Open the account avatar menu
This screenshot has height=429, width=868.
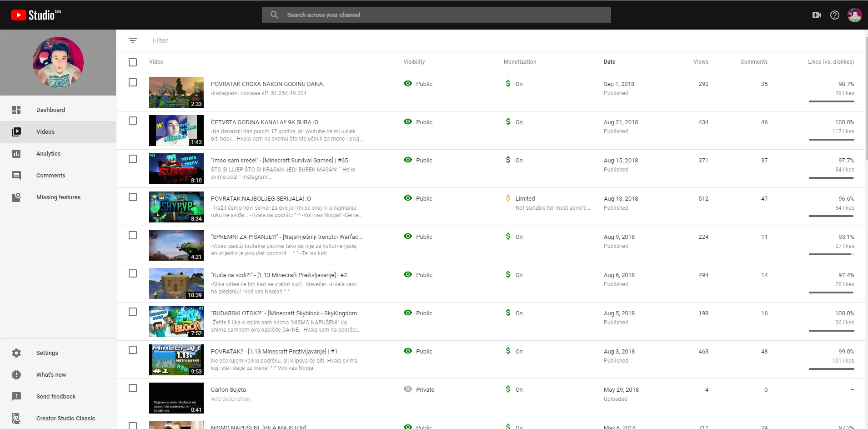854,15
